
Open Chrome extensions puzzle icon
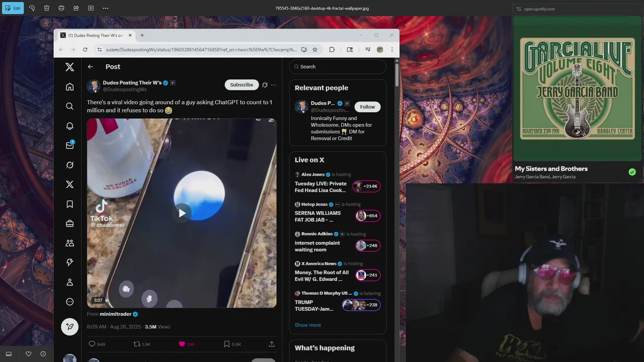point(332,49)
